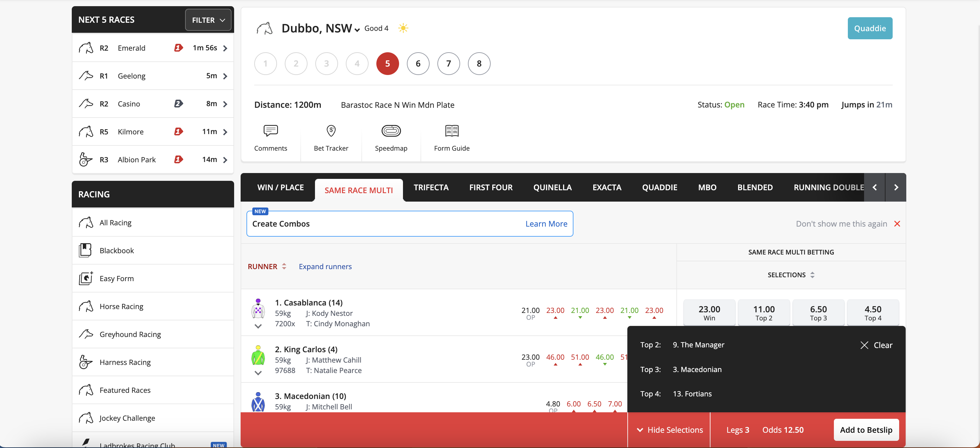
Task: Expand Casablanca runner details chevron
Action: (x=258, y=326)
